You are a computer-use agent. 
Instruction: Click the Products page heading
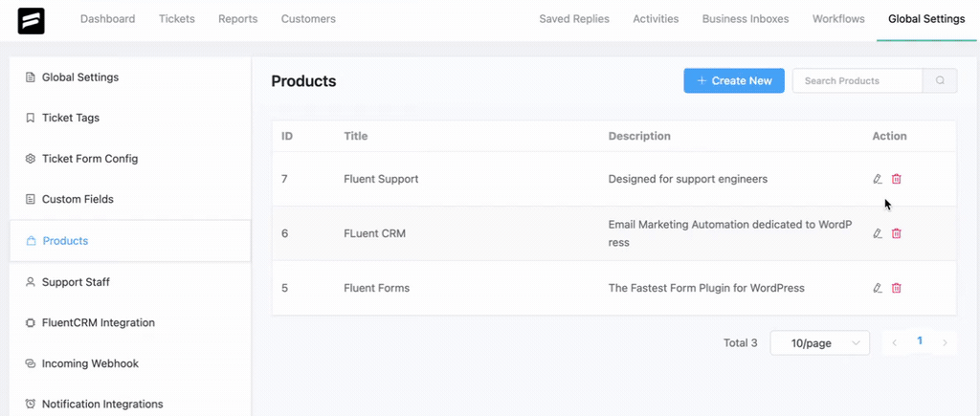coord(303,81)
